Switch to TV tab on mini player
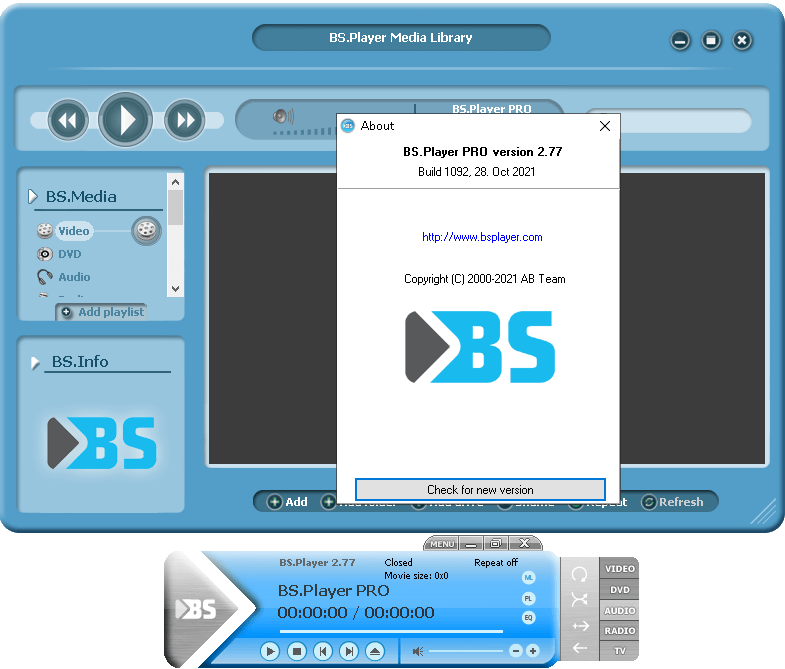 tap(620, 651)
